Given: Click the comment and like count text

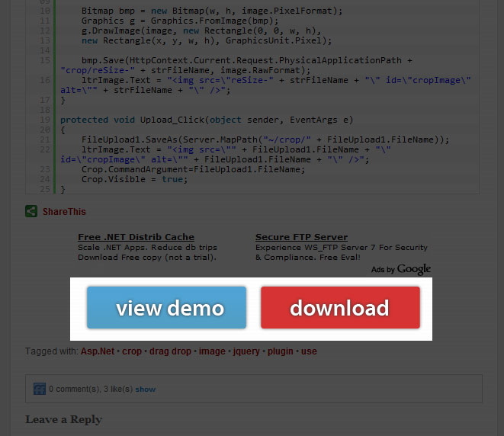Looking at the screenshot, I should pyautogui.click(x=91, y=390).
